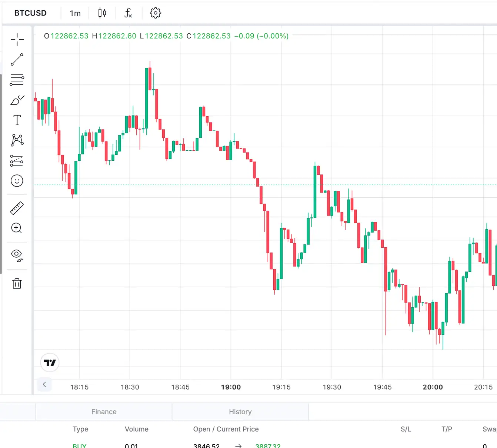
Task: Open the emoji and icons picker
Action: pyautogui.click(x=17, y=181)
